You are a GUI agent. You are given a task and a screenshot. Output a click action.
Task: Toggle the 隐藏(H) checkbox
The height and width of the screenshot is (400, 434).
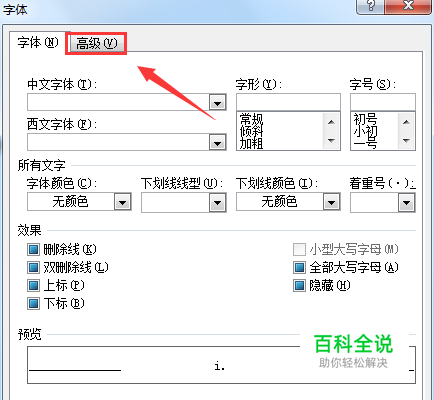coord(299,285)
